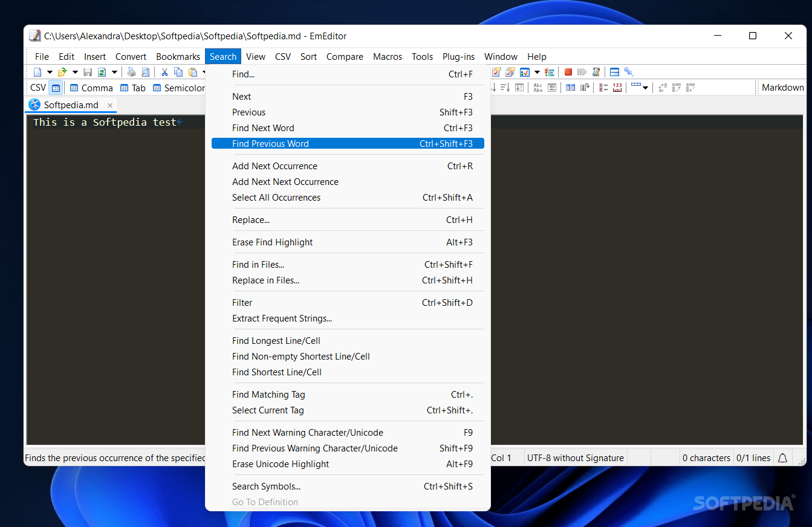Image resolution: width=812 pixels, height=527 pixels.
Task: Select Erase Find Highlight entry
Action: [348, 242]
